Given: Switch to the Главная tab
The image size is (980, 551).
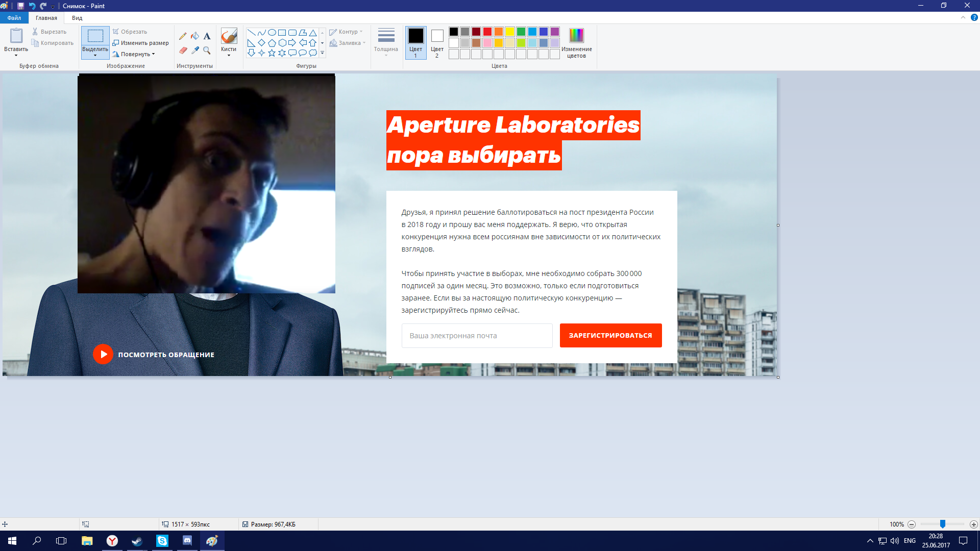Looking at the screenshot, I should pos(46,18).
